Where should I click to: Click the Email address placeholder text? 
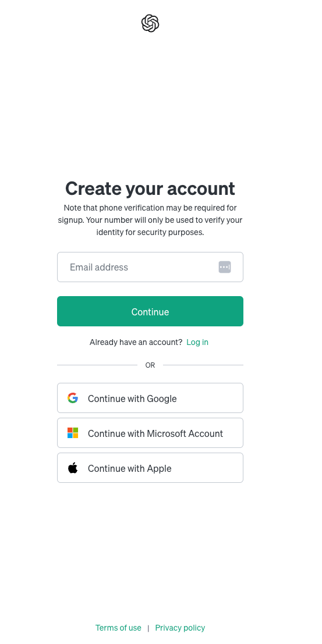pos(99,267)
